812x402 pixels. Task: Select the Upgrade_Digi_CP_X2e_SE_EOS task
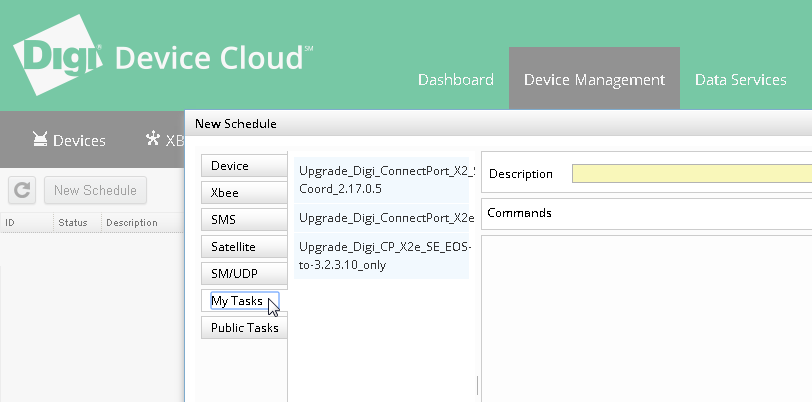click(x=383, y=256)
